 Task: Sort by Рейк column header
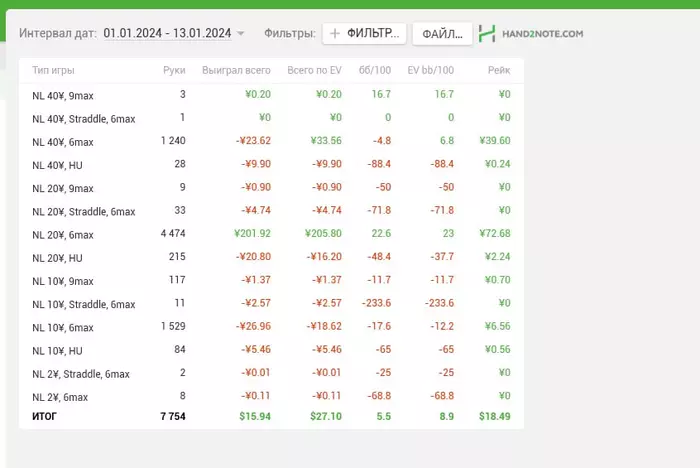coord(499,70)
